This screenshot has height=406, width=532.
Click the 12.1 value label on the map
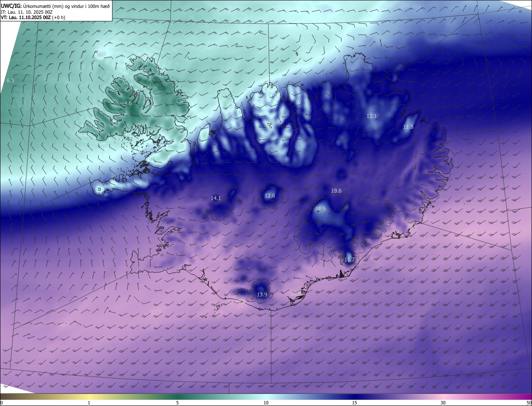point(372,116)
